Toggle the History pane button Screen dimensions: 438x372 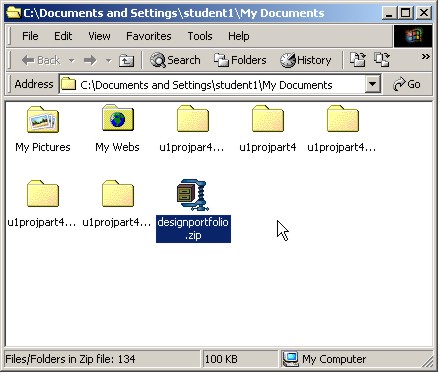tap(305, 60)
